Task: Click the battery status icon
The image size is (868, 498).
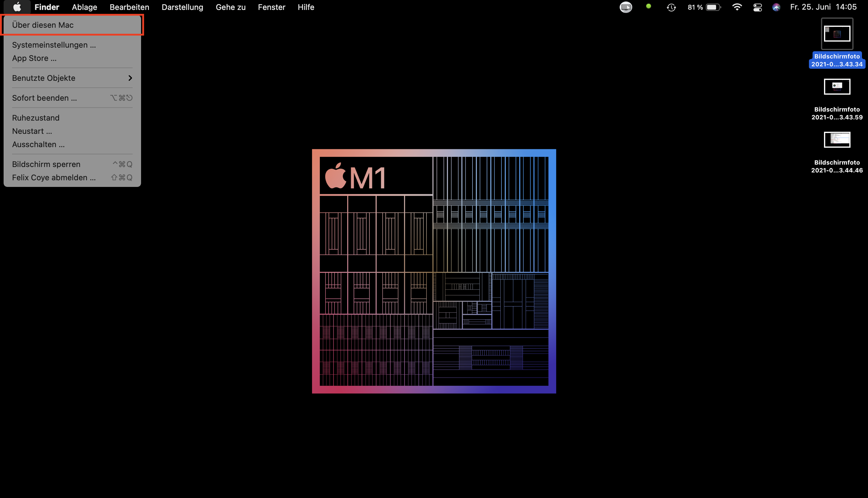Action: pos(713,7)
